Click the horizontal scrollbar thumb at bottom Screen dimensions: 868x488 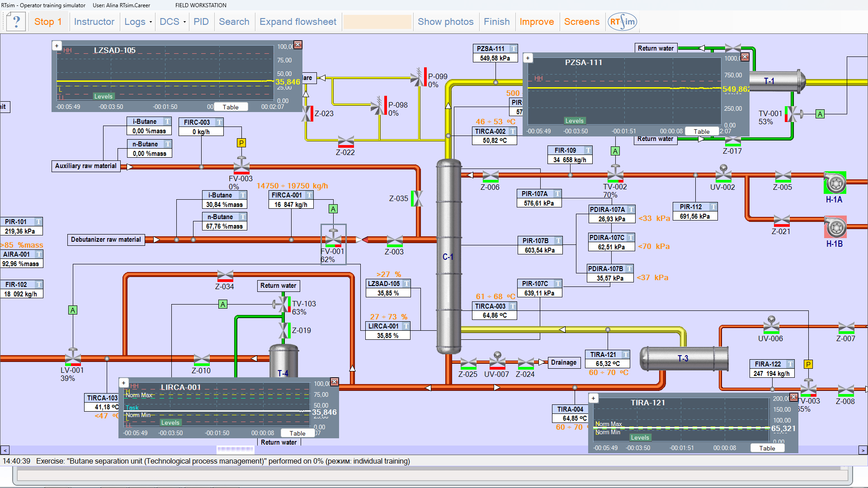click(x=235, y=449)
